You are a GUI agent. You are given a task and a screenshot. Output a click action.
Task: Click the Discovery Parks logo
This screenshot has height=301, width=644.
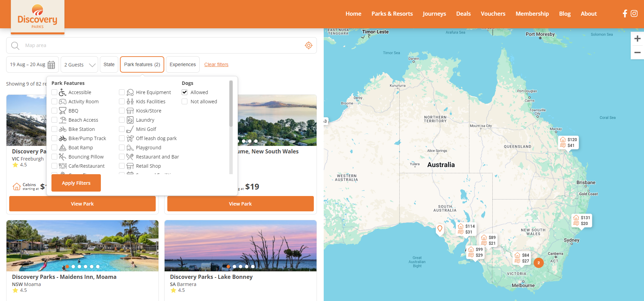coord(37,17)
